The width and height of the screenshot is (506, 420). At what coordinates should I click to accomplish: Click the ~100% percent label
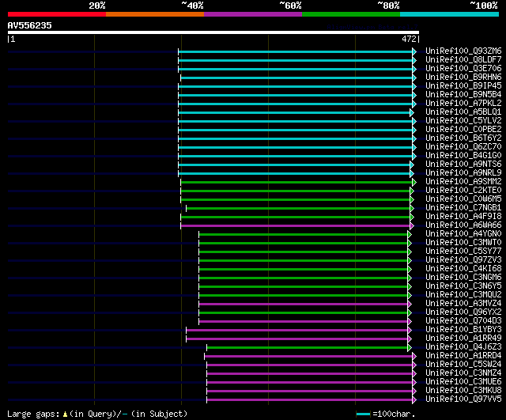click(x=484, y=6)
